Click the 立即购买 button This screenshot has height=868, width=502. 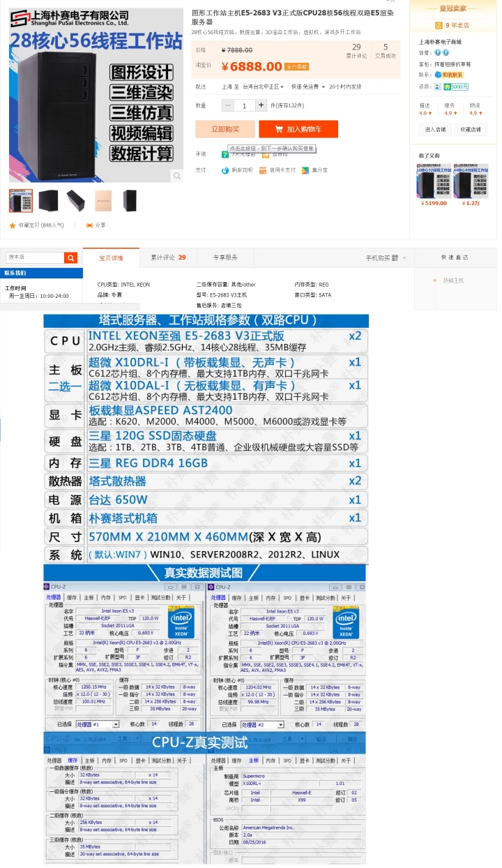coord(225,129)
